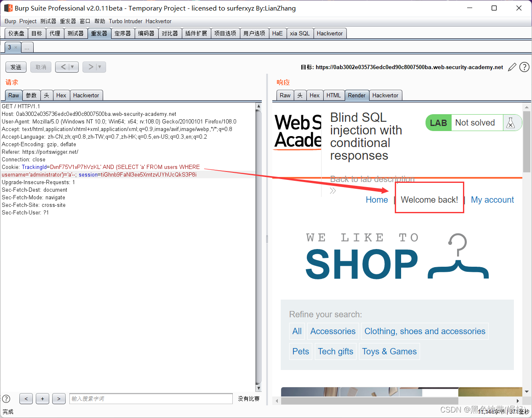Switch to the HaE tab
Viewport: 532px width, 418px height.
coord(277,33)
